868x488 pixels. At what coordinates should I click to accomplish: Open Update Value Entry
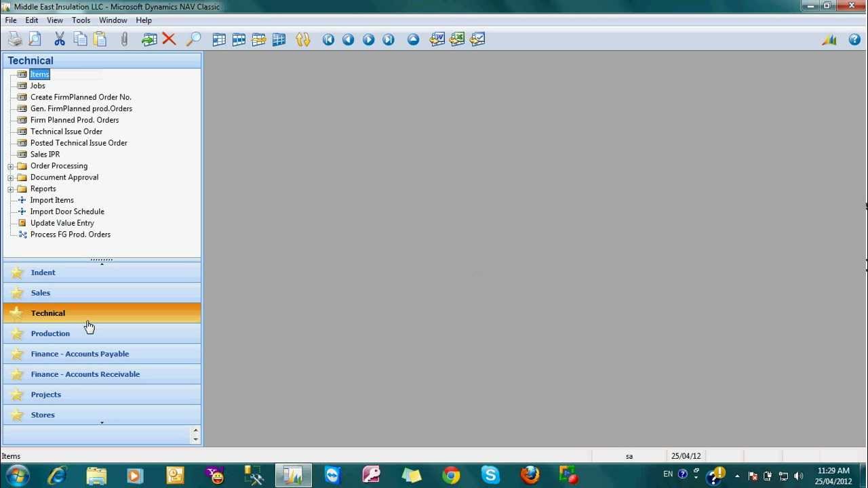pyautogui.click(x=62, y=223)
